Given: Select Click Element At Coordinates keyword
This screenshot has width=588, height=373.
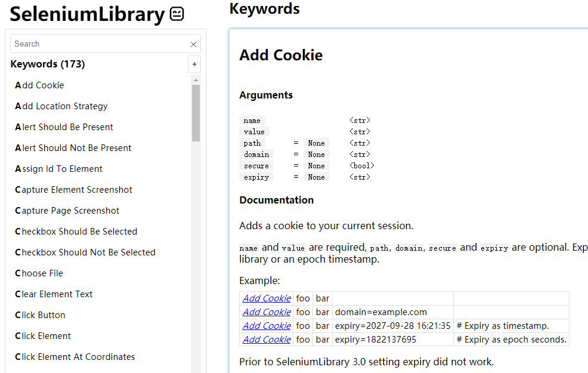Looking at the screenshot, I should [75, 357].
